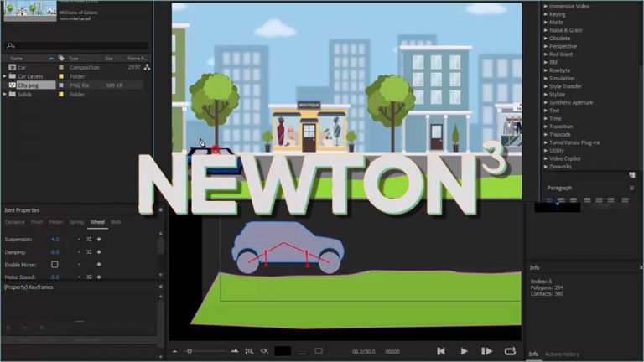The height and width of the screenshot is (362, 644).
Task: Switch to the Distance joint tab
Action: 15,222
